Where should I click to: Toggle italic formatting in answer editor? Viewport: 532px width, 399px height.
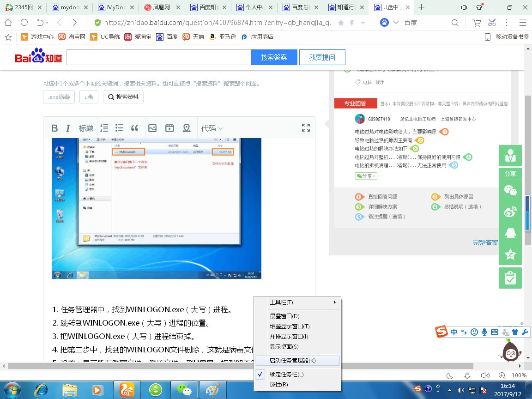tap(68, 128)
